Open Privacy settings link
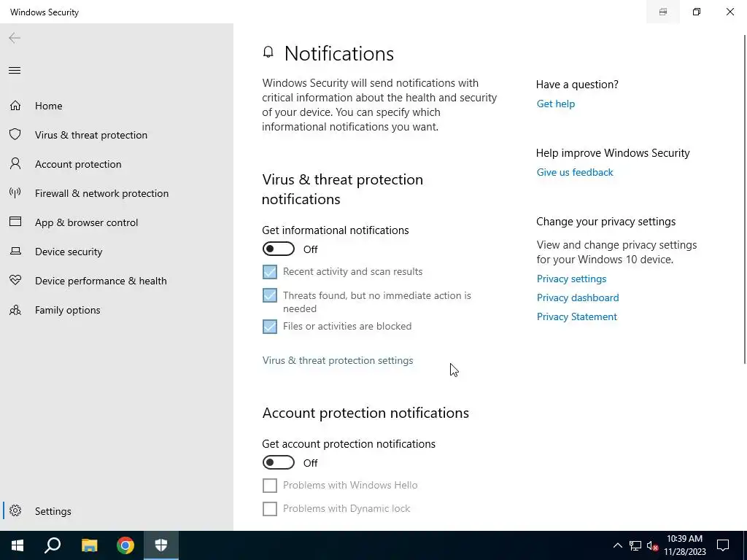This screenshot has height=560, width=747. 571,279
